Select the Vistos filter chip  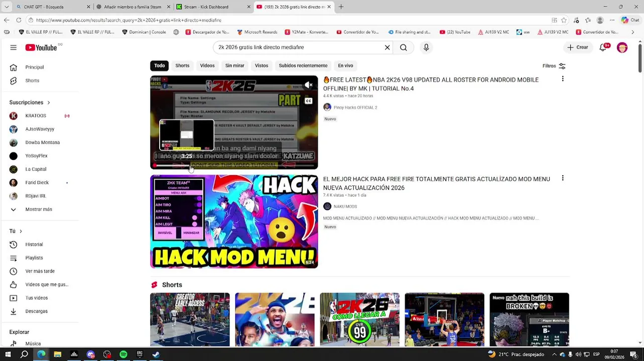262,66
